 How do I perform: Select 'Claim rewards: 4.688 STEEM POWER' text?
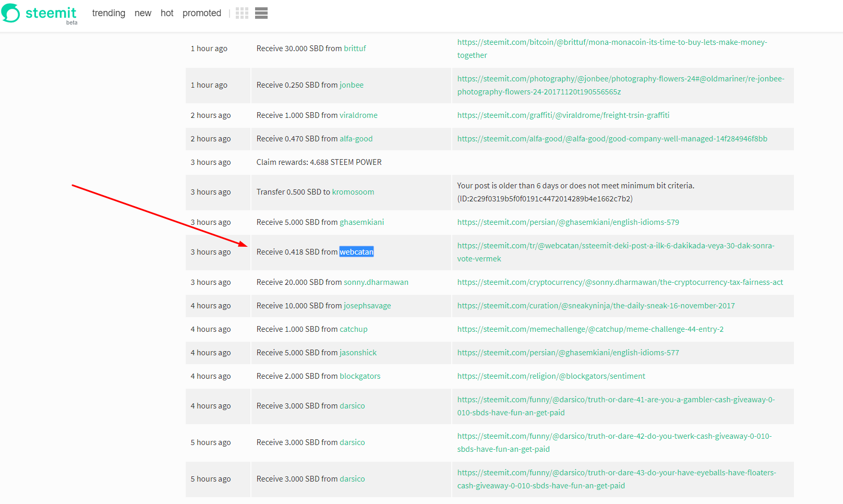point(319,162)
